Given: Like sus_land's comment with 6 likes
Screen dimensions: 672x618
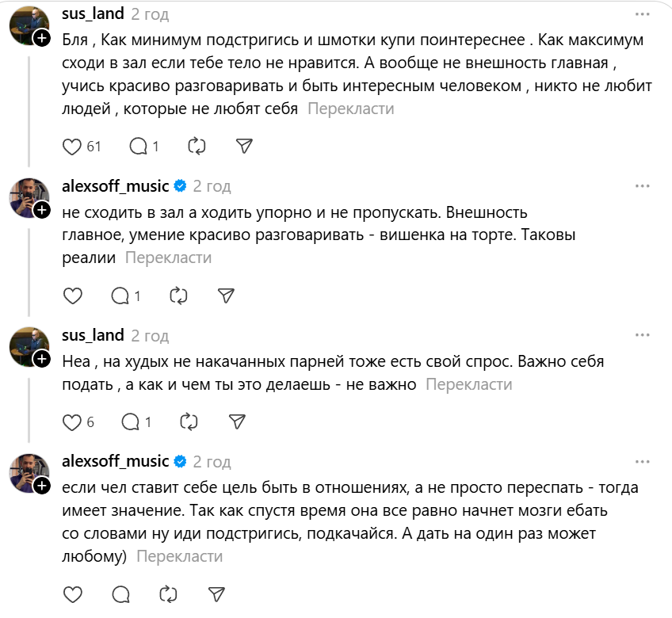Looking at the screenshot, I should [72, 422].
